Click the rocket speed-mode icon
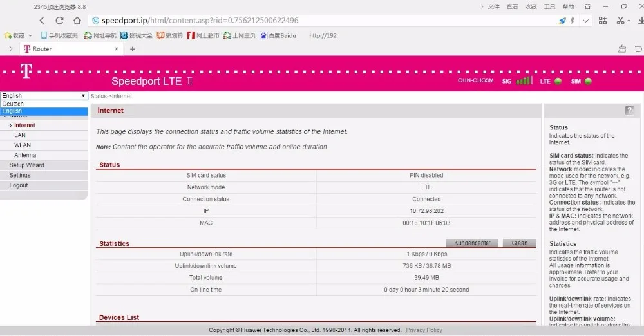Screen dimensions: 644x336 [562, 21]
